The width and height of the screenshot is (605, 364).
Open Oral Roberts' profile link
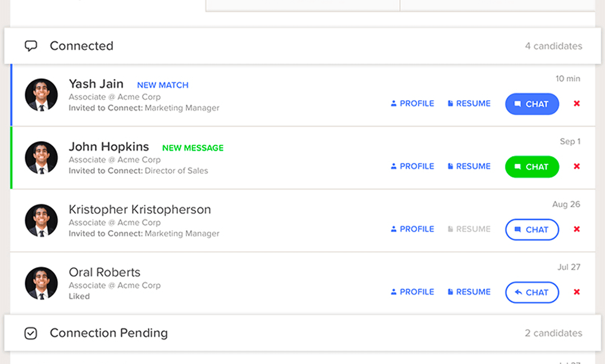click(x=412, y=292)
